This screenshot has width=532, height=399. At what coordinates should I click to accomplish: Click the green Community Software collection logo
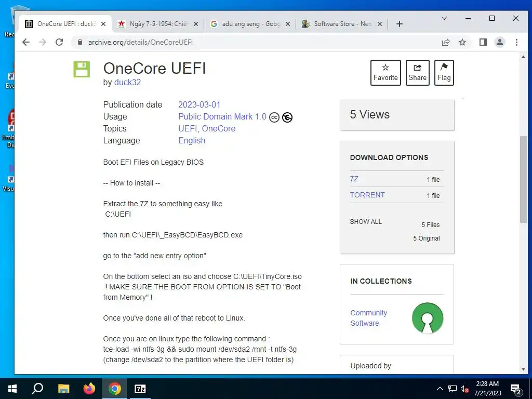pos(428,318)
